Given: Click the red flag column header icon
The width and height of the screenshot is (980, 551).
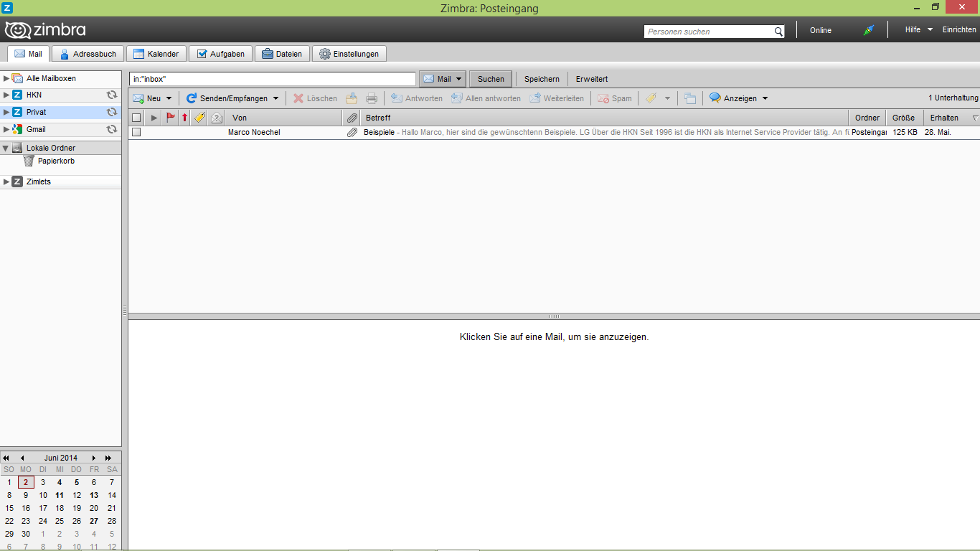Looking at the screenshot, I should (x=171, y=118).
